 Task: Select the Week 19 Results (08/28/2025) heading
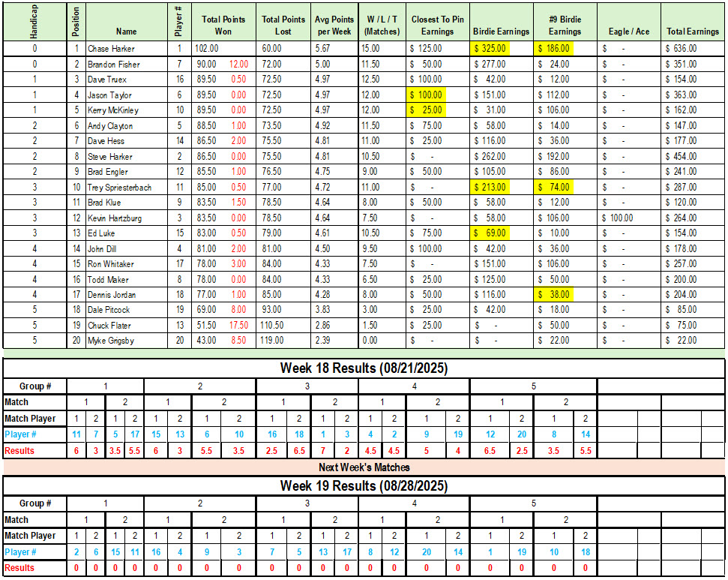point(364,486)
